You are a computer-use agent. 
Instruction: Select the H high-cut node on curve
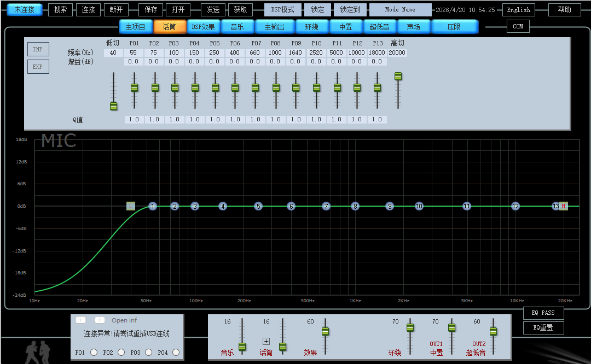[x=564, y=206]
